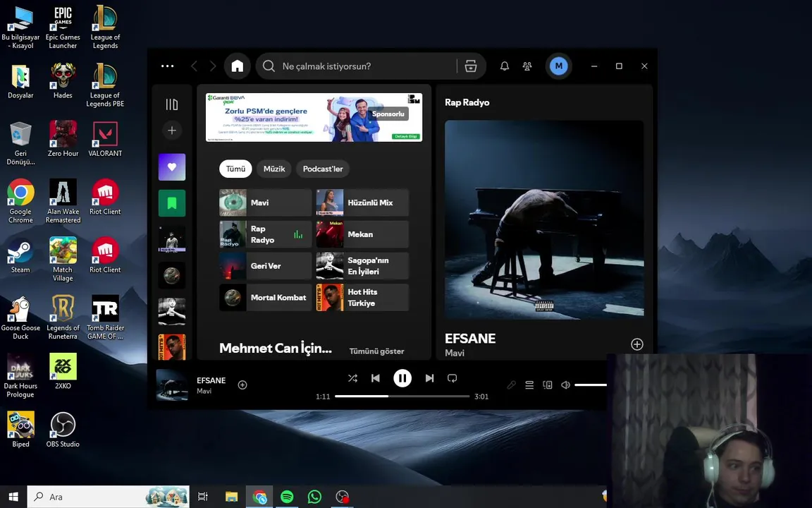Add to Liked Songs in player bar
This screenshot has height=508, width=812.
tap(242, 385)
